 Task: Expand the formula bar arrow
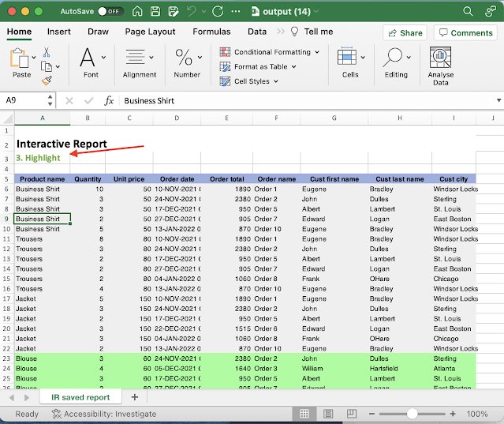click(498, 100)
